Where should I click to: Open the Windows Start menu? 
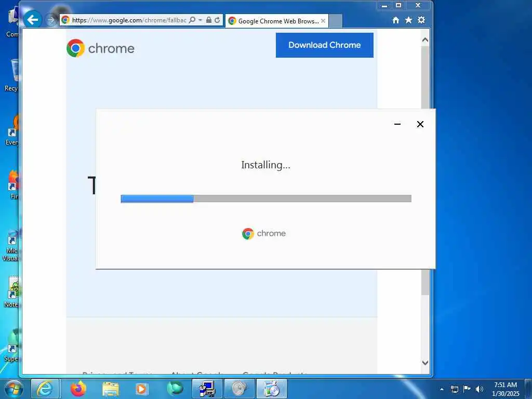click(x=14, y=389)
